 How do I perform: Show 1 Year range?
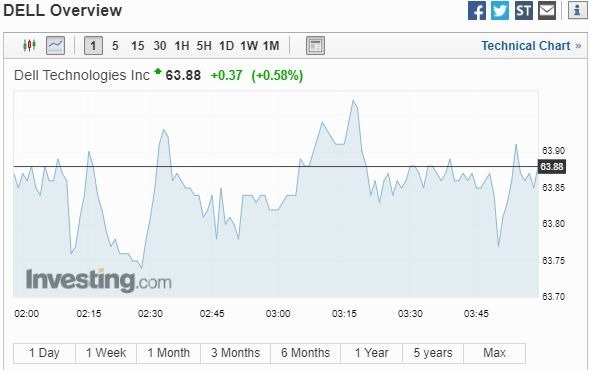[371, 353]
